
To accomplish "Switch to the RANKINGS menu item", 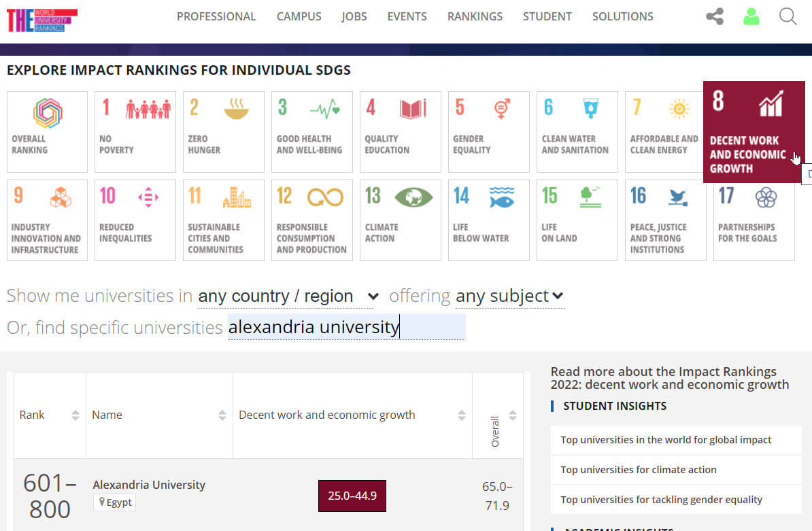I will tap(475, 16).
